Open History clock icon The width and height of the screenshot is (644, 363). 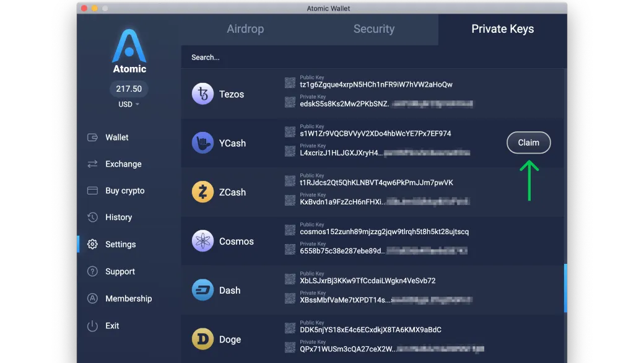[x=92, y=217]
